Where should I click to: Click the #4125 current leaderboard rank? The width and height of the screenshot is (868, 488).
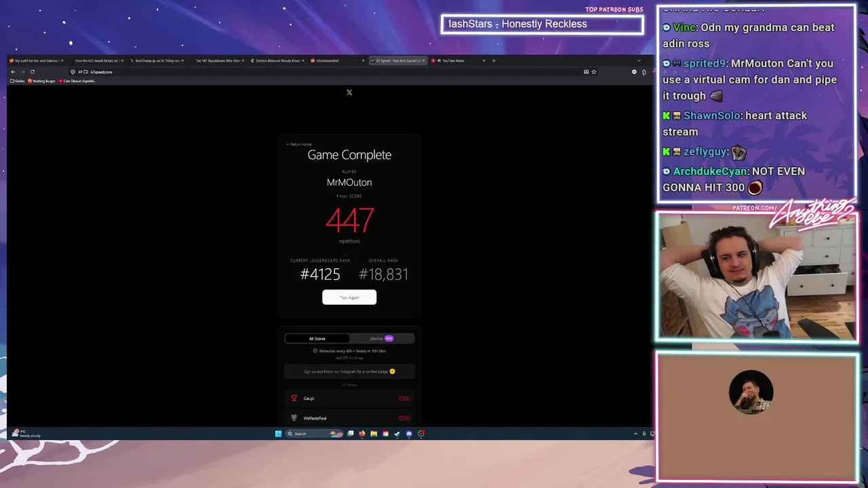(320, 274)
